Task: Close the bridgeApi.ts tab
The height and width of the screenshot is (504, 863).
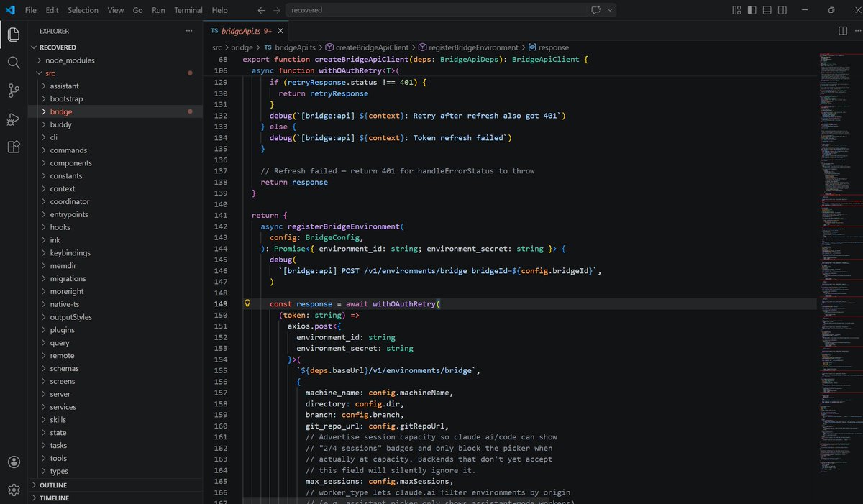Action: click(280, 31)
